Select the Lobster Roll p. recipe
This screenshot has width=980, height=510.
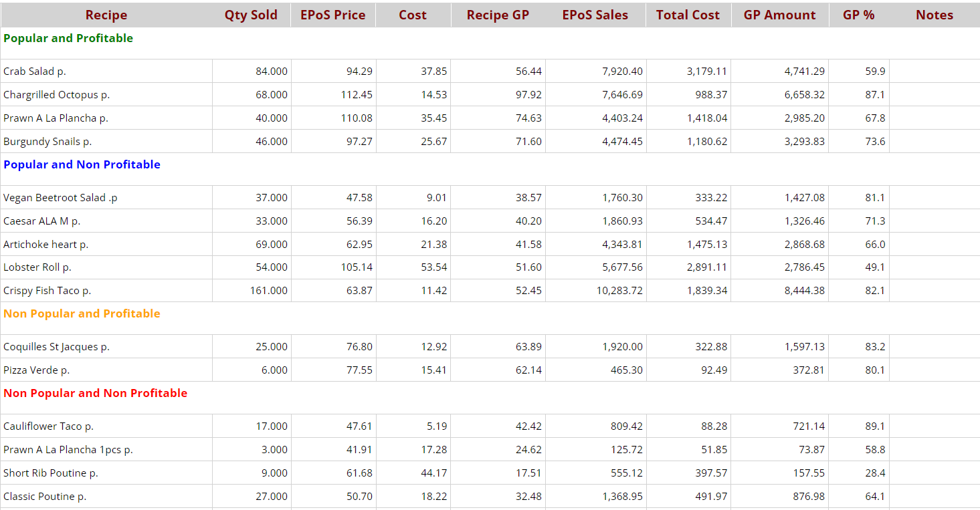pyautogui.click(x=37, y=267)
